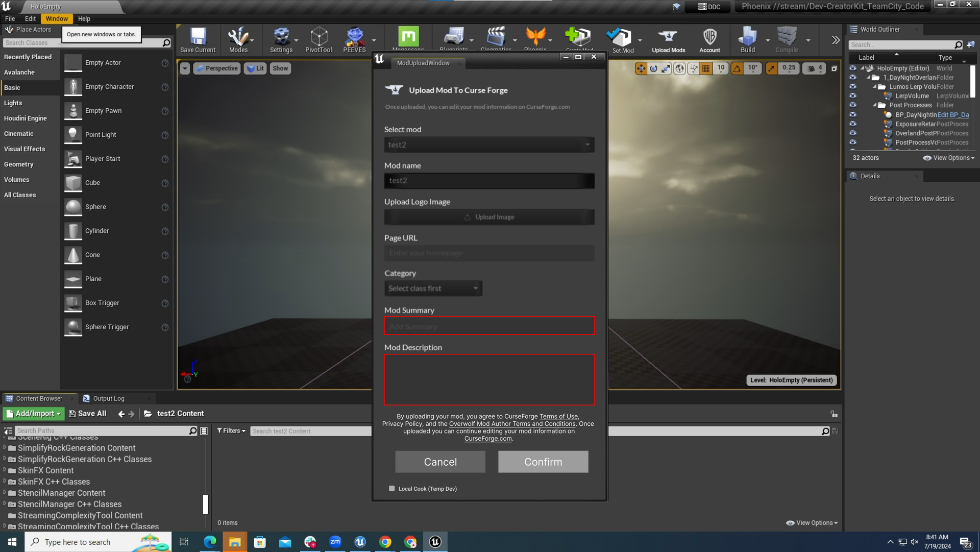Viewport: 980px width, 552px height.
Task: Switch to the Output Log tab
Action: pyautogui.click(x=108, y=398)
